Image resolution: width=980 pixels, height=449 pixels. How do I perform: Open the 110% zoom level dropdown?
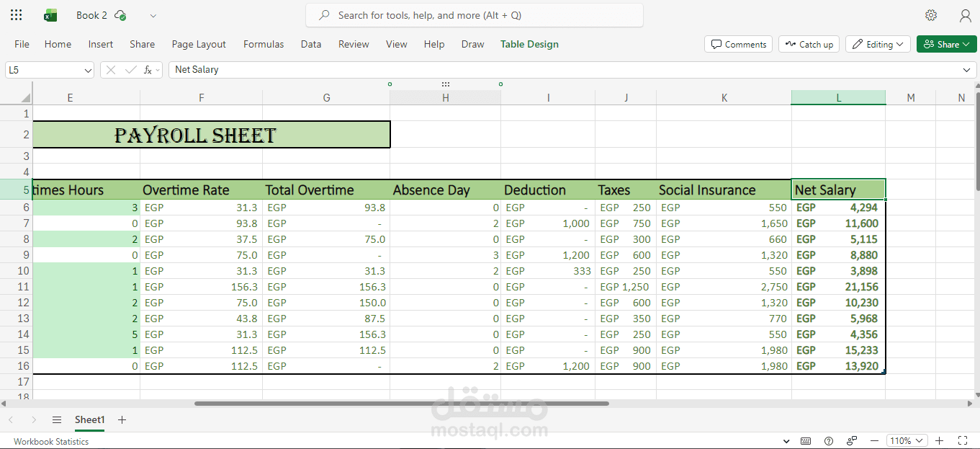coord(907,440)
